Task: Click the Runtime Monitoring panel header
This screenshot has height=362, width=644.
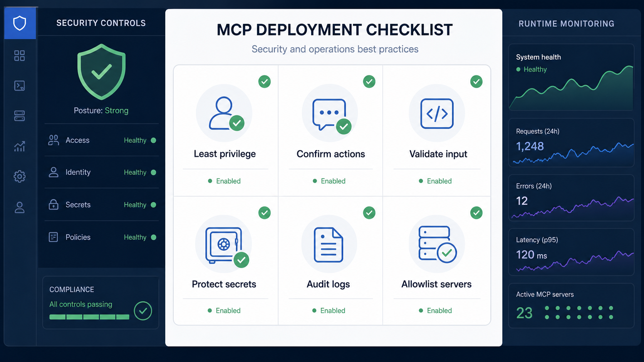Action: [x=566, y=24]
